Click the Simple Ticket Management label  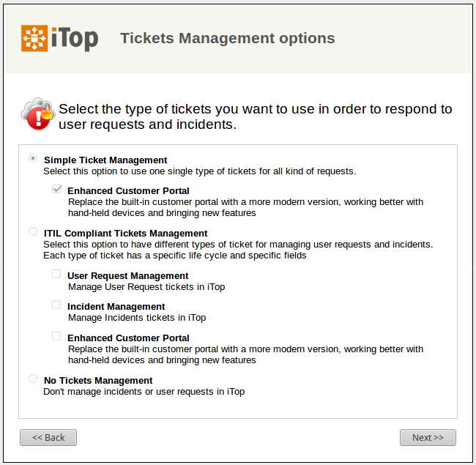coord(105,160)
